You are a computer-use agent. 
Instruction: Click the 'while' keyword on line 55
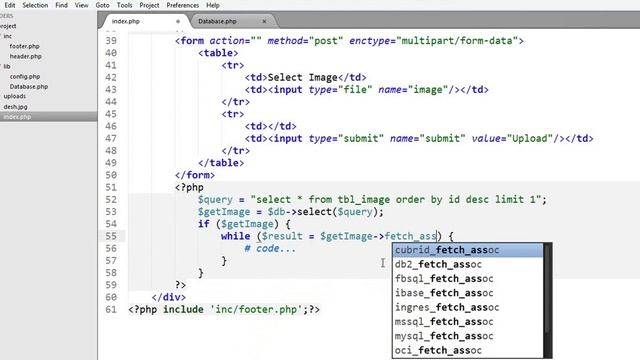coord(236,236)
